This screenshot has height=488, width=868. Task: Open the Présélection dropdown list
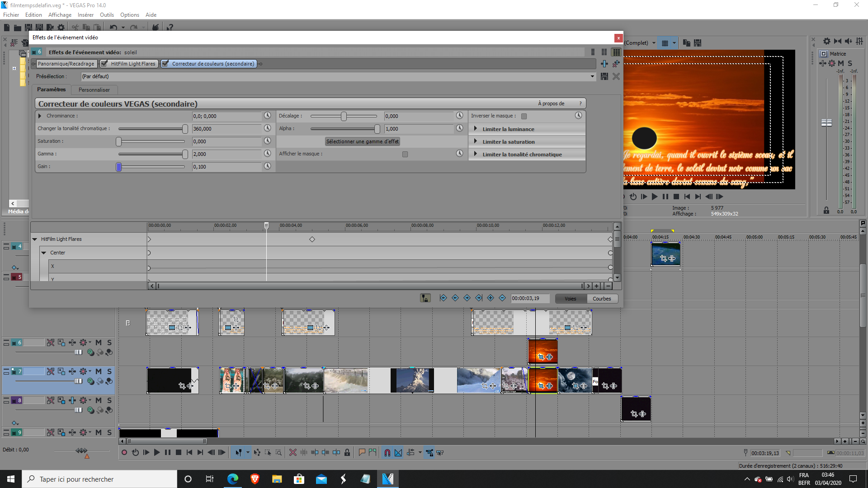coord(592,76)
